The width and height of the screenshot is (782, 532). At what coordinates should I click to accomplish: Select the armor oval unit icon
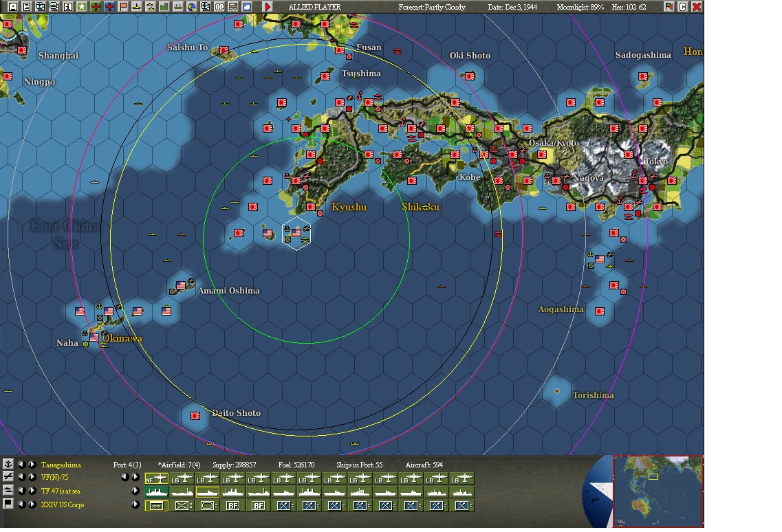coord(208,506)
